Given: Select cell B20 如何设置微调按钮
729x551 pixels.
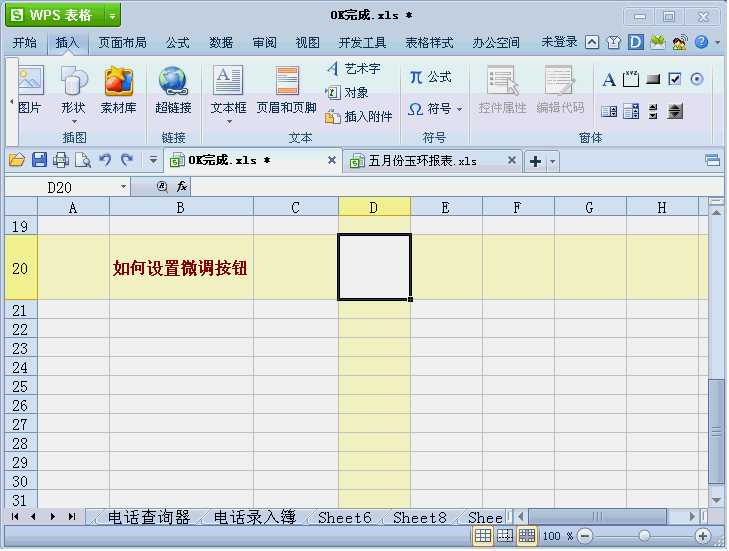Looking at the screenshot, I should tap(181, 267).
